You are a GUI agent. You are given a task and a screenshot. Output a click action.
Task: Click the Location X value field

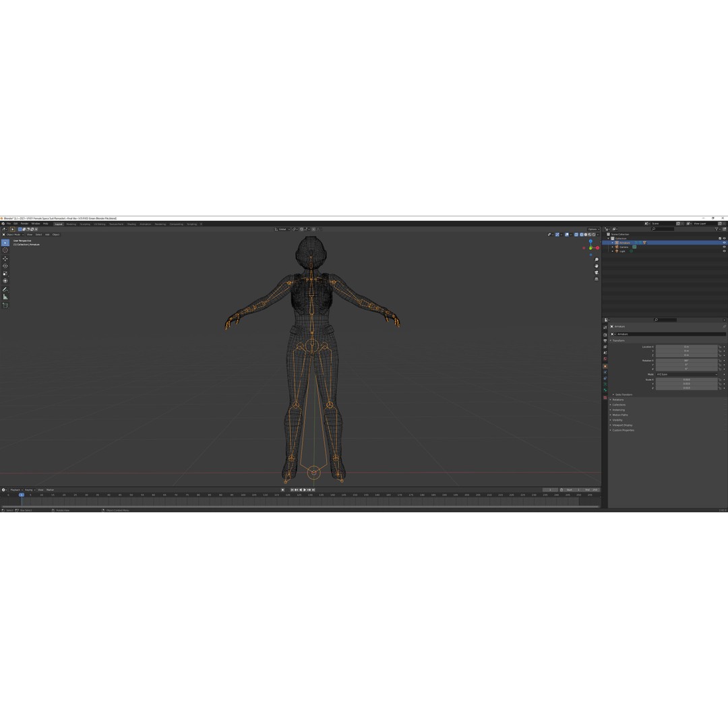687,347
